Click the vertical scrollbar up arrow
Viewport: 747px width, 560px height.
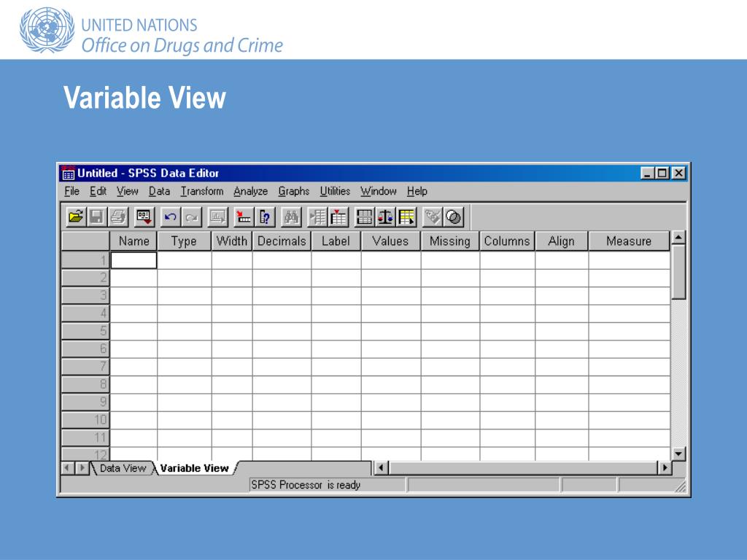(x=678, y=238)
